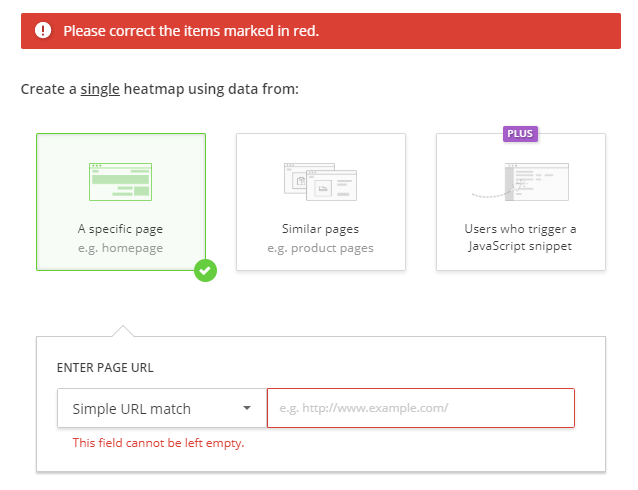Click into the page URL input field

420,408
